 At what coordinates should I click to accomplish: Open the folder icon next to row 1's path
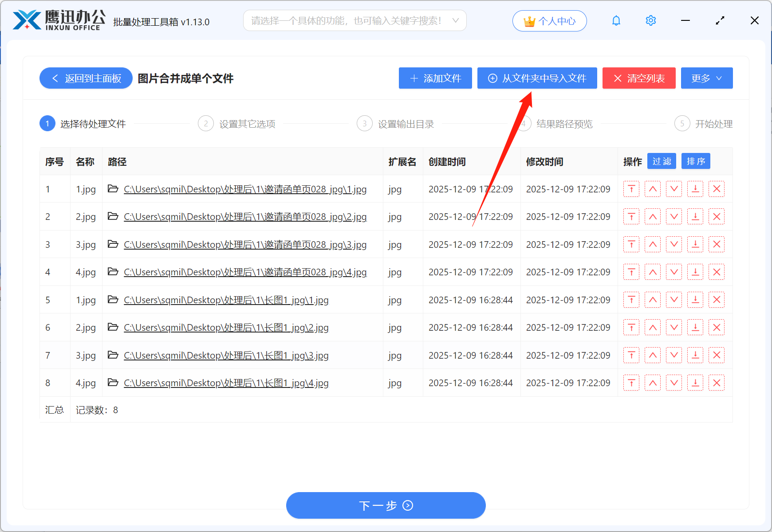click(x=113, y=189)
